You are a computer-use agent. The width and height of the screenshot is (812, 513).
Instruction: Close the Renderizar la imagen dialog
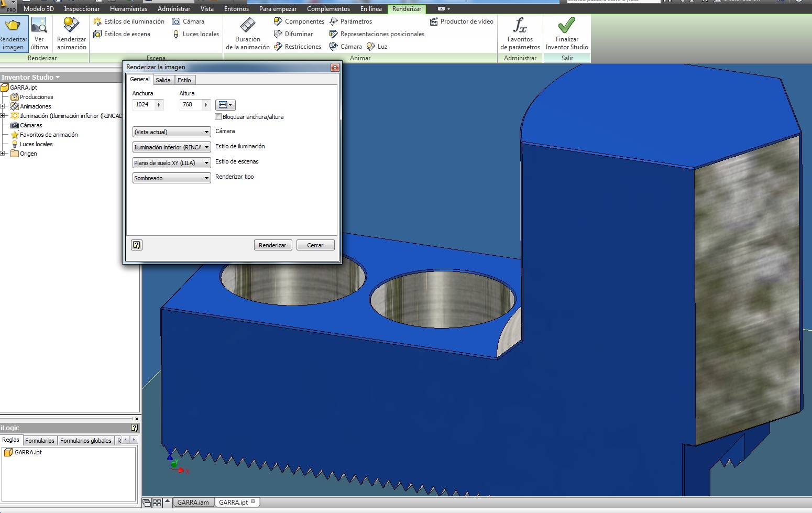click(x=335, y=67)
